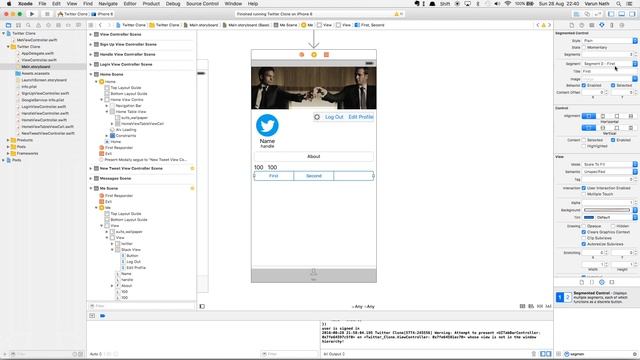Image resolution: width=640 pixels, height=360 pixels.
Task: Open the Size inspector ruler icon
Action: pos(612,25)
